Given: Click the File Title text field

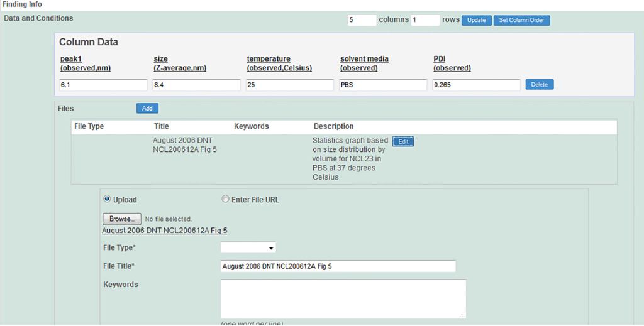Looking at the screenshot, I should [x=338, y=266].
